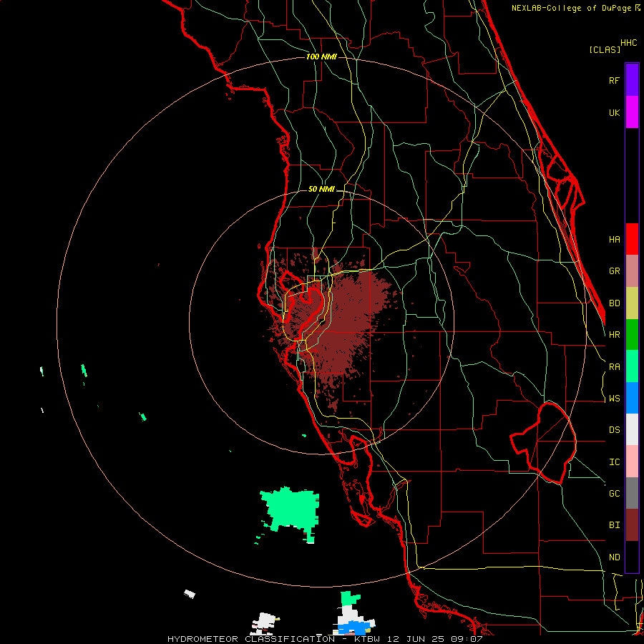This screenshot has width=644, height=644.
Task: Click the IC pink legend swatch
Action: click(x=632, y=462)
